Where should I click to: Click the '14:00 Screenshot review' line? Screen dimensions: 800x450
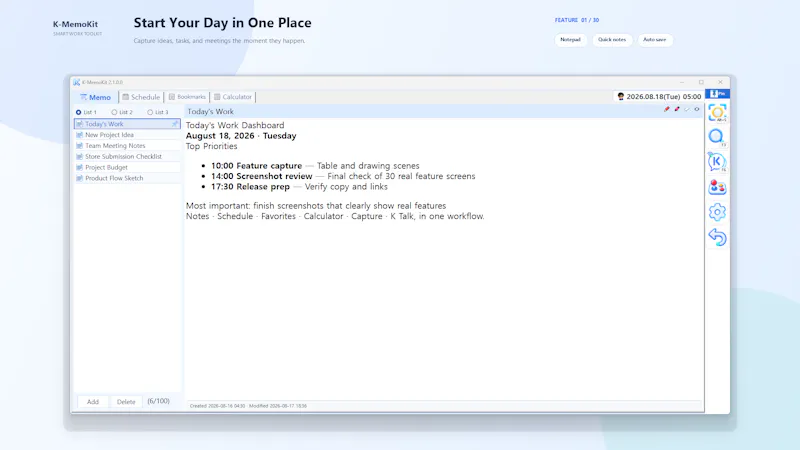pos(343,176)
